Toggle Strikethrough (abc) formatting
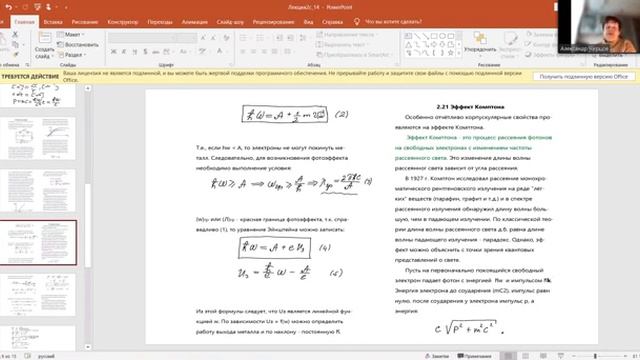This screenshot has width=640, height=360. pyautogui.click(x=156, y=51)
